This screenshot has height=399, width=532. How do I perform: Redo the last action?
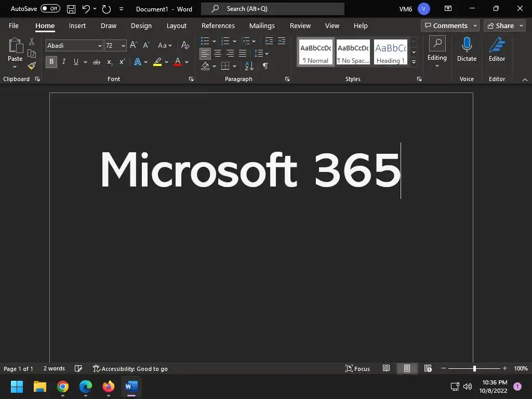pyautogui.click(x=106, y=9)
